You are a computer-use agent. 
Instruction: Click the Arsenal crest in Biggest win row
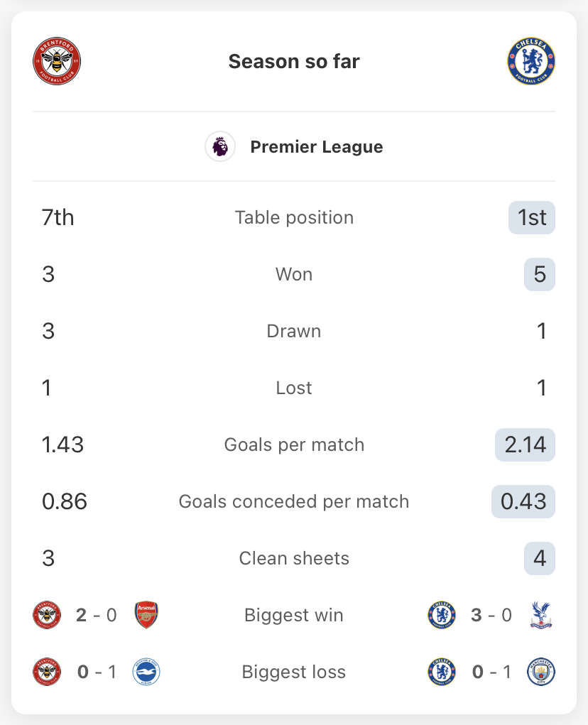pyautogui.click(x=146, y=615)
